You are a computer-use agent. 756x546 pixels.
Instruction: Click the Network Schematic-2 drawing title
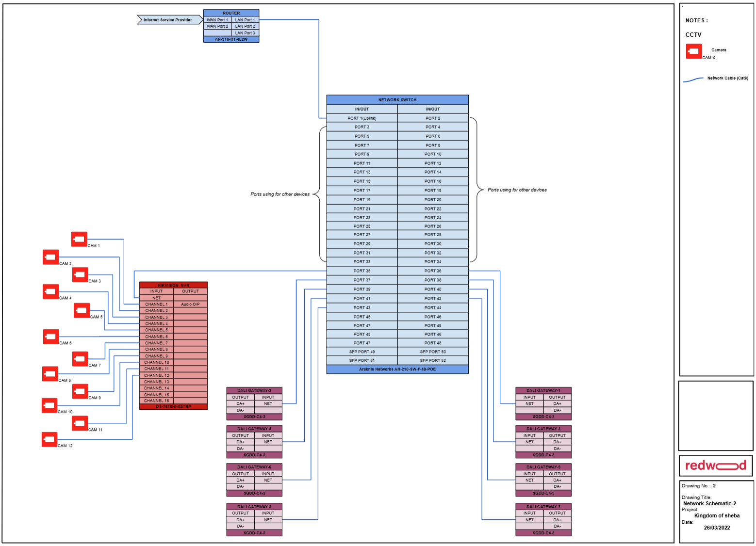coord(708,503)
